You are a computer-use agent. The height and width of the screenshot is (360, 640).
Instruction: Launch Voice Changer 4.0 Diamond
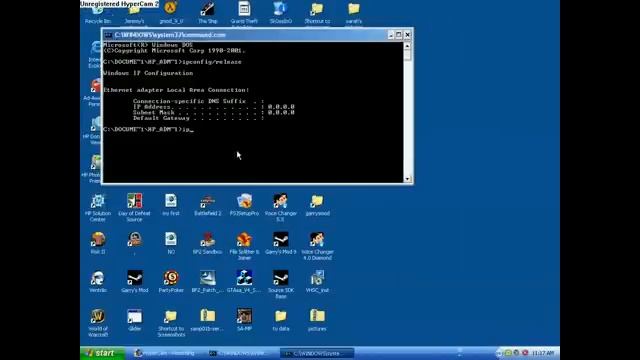317,246
